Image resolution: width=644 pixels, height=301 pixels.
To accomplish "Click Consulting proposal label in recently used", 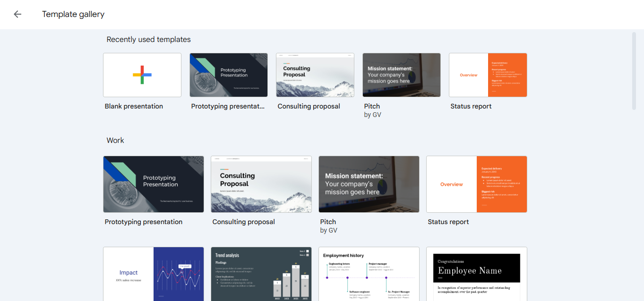I will [x=309, y=106].
